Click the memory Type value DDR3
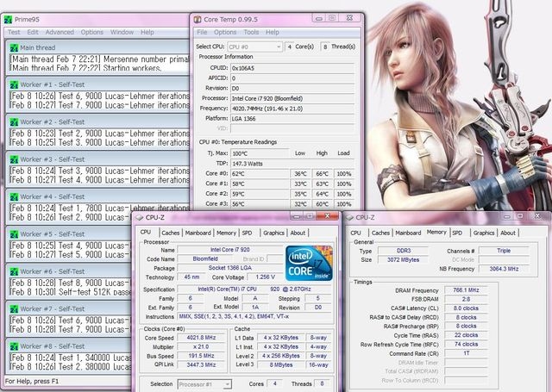The image size is (552, 392). [x=404, y=251]
